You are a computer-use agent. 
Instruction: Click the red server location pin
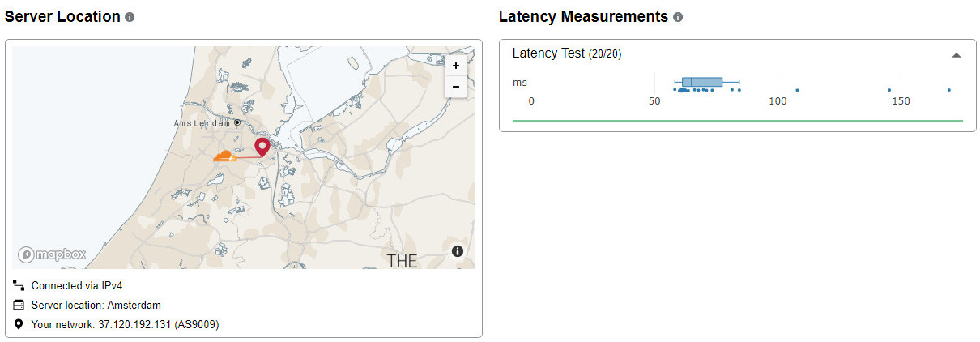click(x=262, y=147)
